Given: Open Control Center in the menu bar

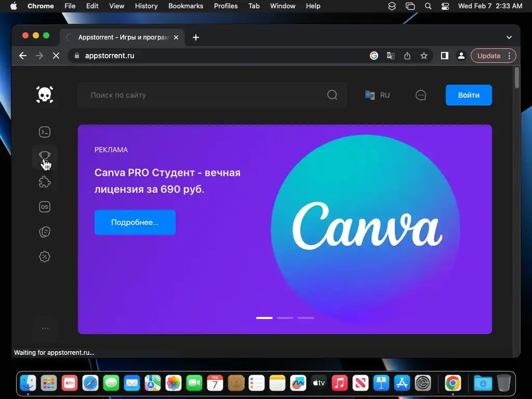Looking at the screenshot, I should (x=445, y=6).
